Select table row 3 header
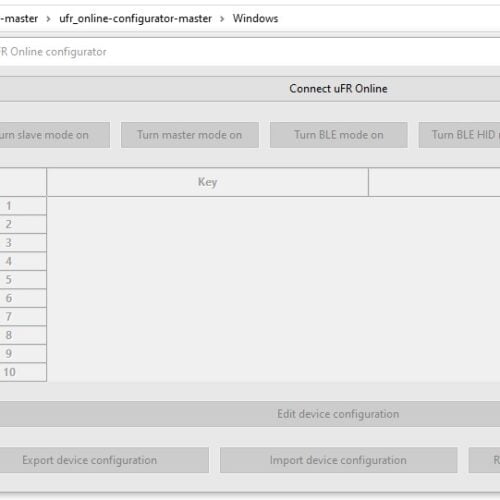Image resolution: width=500 pixels, height=500 pixels. pos(23,243)
